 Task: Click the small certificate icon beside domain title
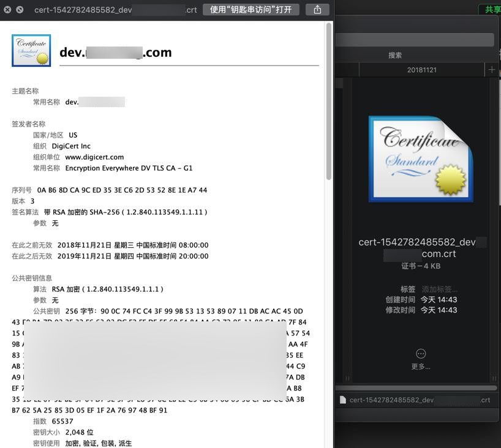[31, 50]
